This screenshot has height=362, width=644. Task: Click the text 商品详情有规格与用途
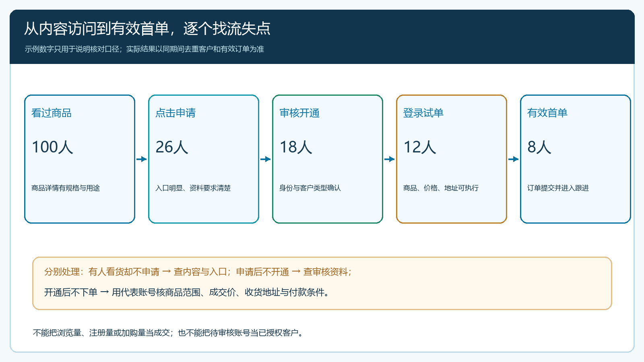[66, 188]
